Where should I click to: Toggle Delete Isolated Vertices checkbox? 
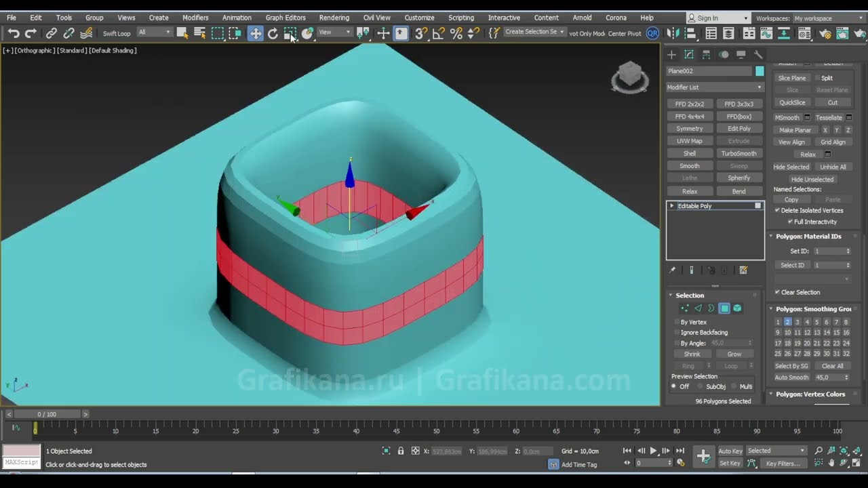point(777,210)
